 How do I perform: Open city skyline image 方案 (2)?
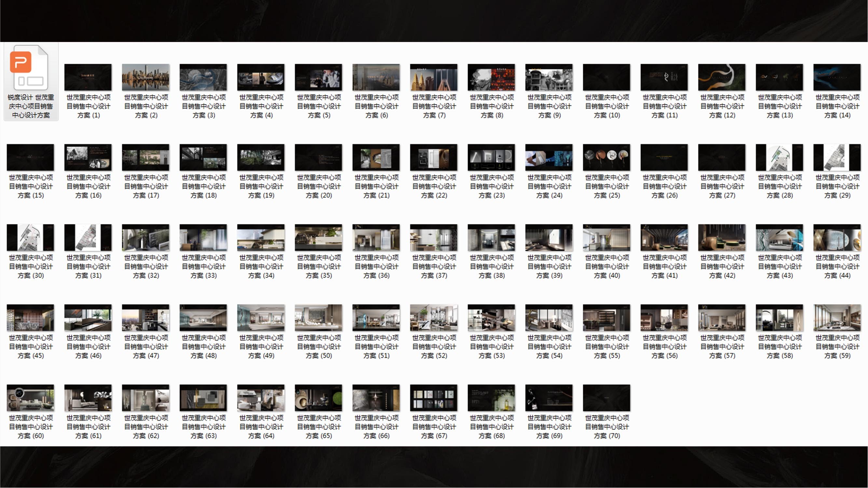coord(145,77)
